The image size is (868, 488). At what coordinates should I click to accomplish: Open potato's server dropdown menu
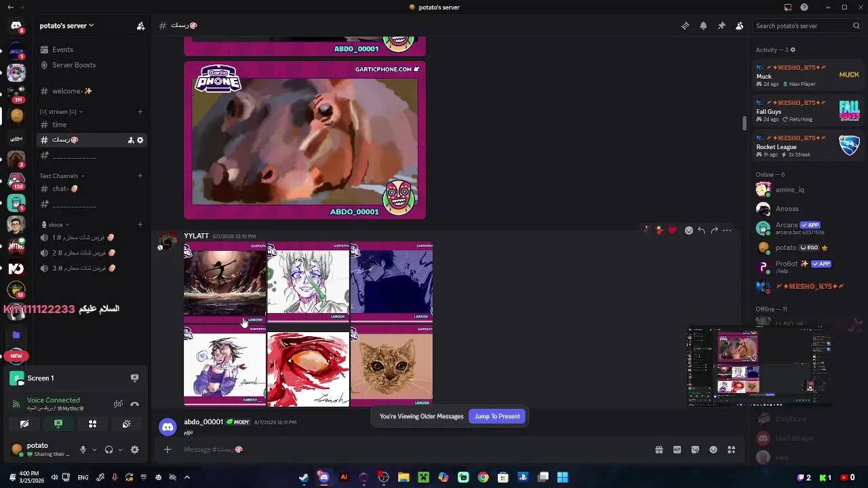66,26
